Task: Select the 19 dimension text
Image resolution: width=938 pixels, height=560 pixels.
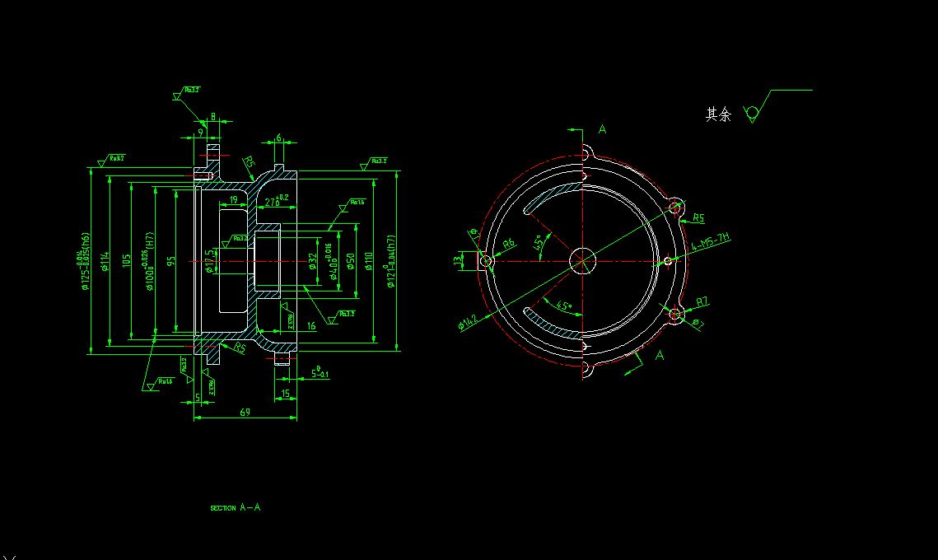Action: pyautogui.click(x=233, y=200)
